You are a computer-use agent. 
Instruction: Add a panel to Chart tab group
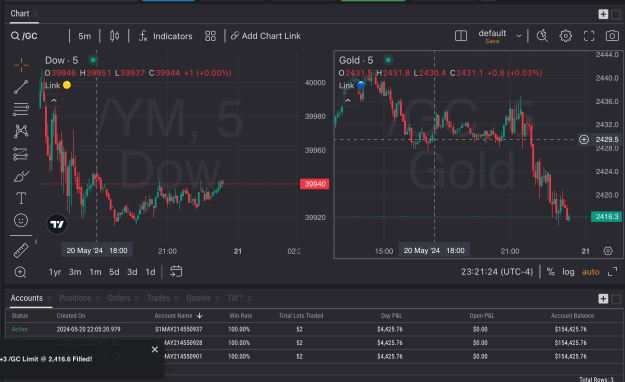pyautogui.click(x=603, y=14)
